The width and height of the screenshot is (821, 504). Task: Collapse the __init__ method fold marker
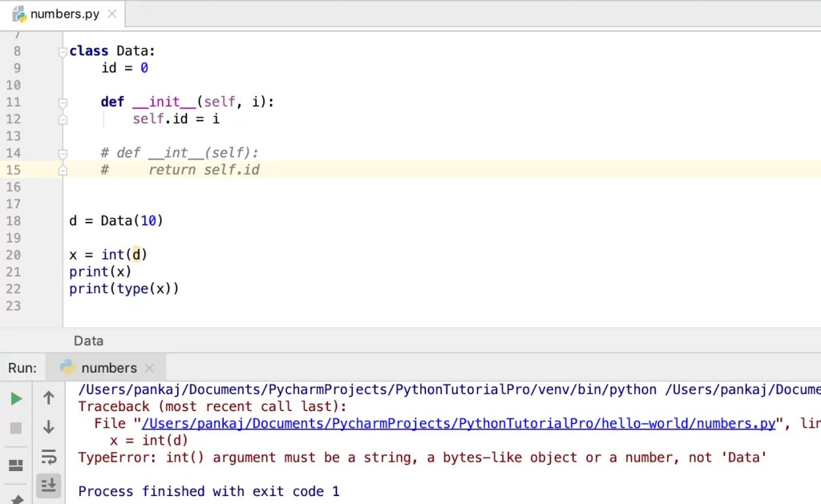pos(63,103)
